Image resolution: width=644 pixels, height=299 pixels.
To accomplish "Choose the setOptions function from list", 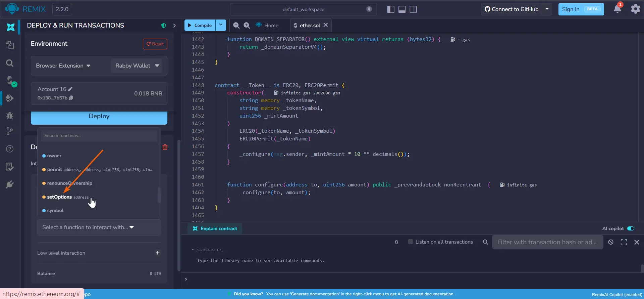I will 99,197.
